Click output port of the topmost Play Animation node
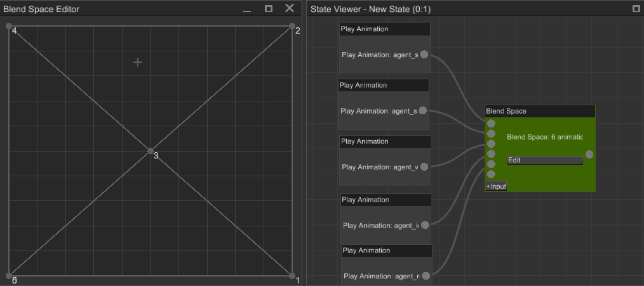 (424, 55)
